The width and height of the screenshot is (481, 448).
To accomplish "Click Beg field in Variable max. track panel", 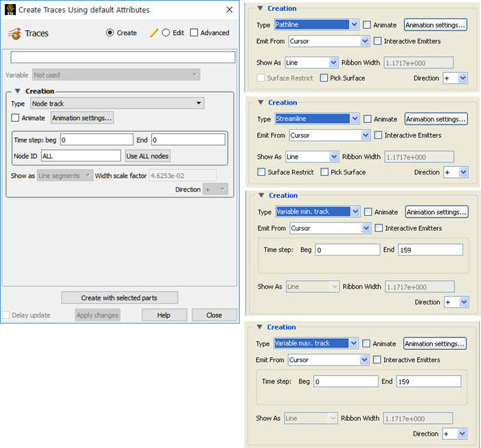I will click(x=346, y=381).
